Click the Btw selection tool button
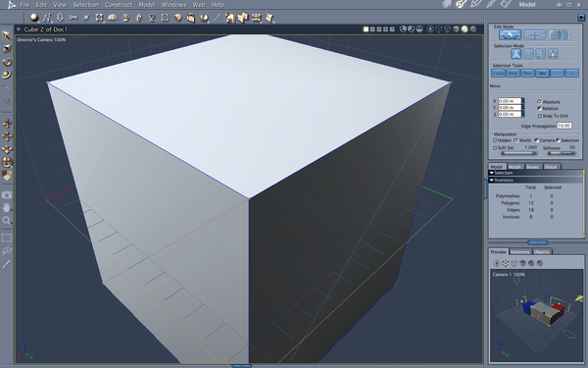The image size is (588, 368). pyautogui.click(x=527, y=74)
